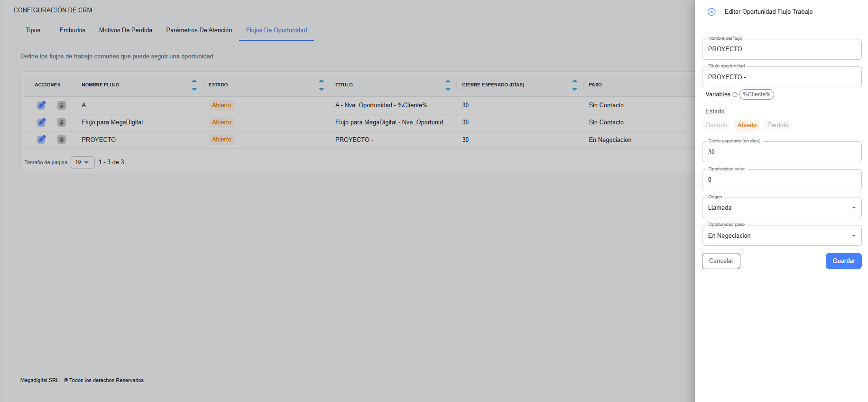
Task: Open the page size dropdown
Action: (83, 162)
